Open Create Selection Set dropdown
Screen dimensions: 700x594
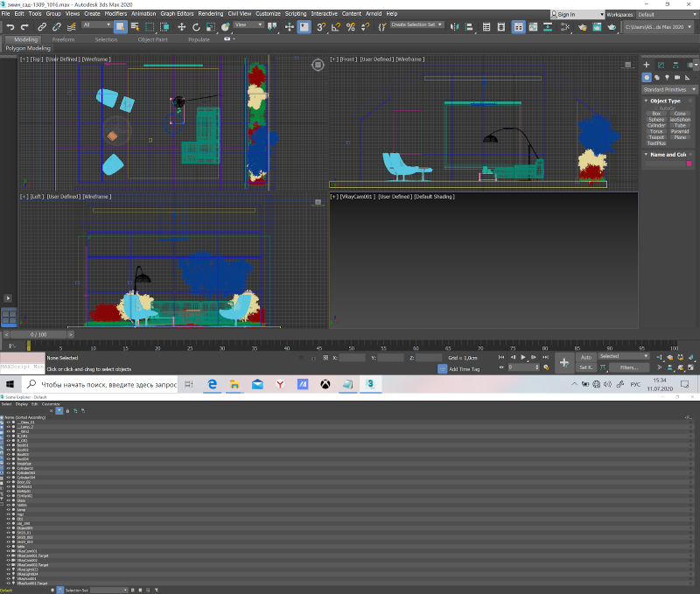pyautogui.click(x=417, y=25)
